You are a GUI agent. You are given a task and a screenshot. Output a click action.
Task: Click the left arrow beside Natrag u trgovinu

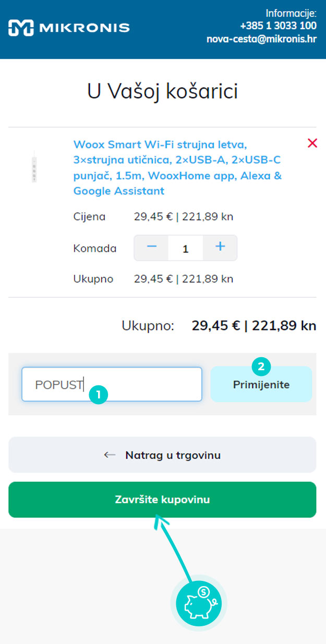[110, 455]
